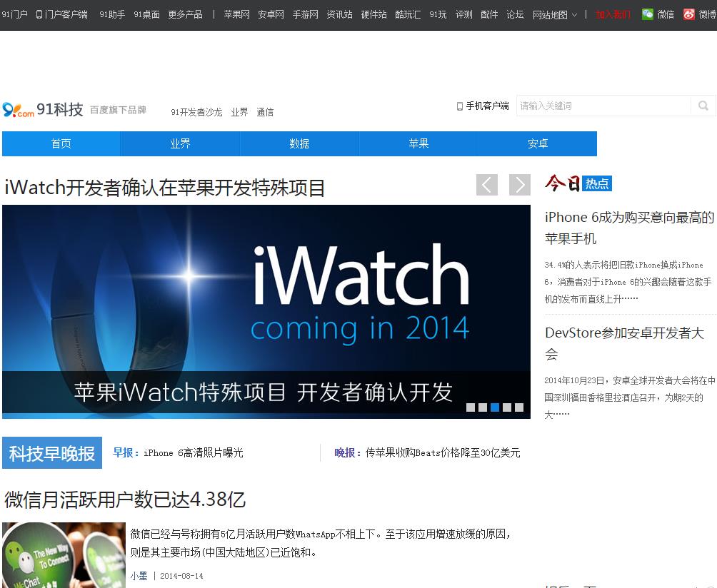Open the 91开发者沙龙 link
Viewport: 717px width, 588px height.
pyautogui.click(x=196, y=112)
